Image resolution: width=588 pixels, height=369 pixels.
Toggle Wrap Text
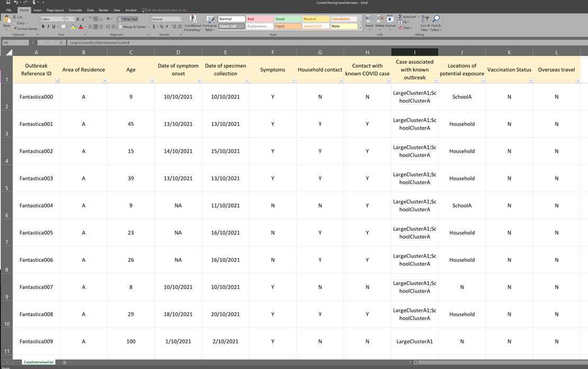(x=128, y=19)
